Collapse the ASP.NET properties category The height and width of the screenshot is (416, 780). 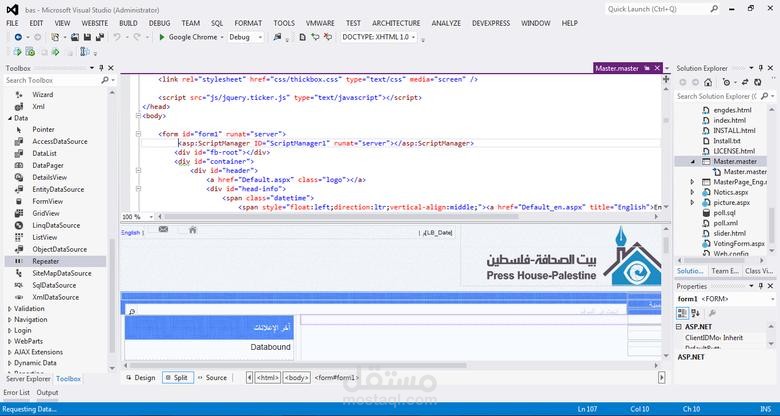pyautogui.click(x=679, y=327)
